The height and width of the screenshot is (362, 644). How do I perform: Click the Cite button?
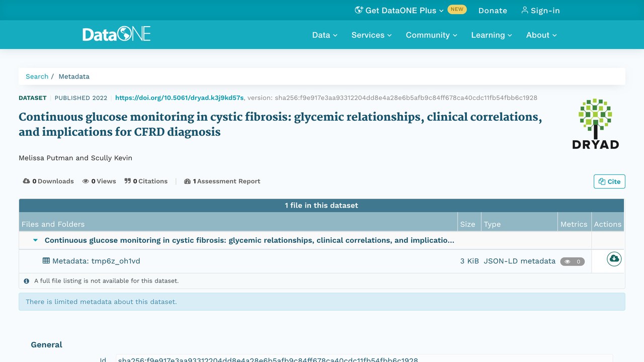point(609,182)
